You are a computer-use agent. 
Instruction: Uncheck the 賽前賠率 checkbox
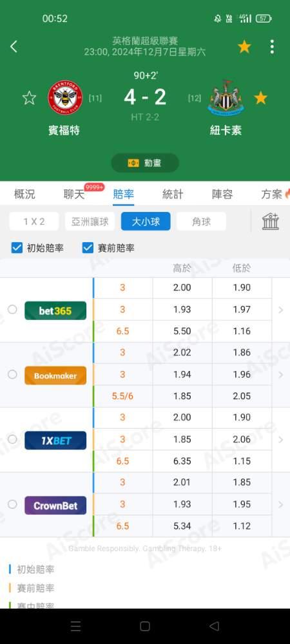click(88, 248)
